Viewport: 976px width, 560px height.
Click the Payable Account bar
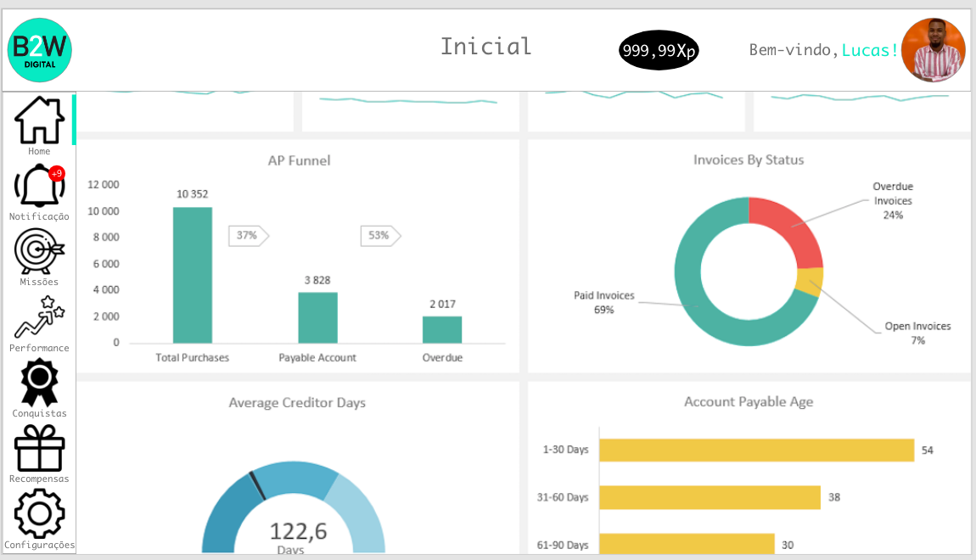(317, 317)
